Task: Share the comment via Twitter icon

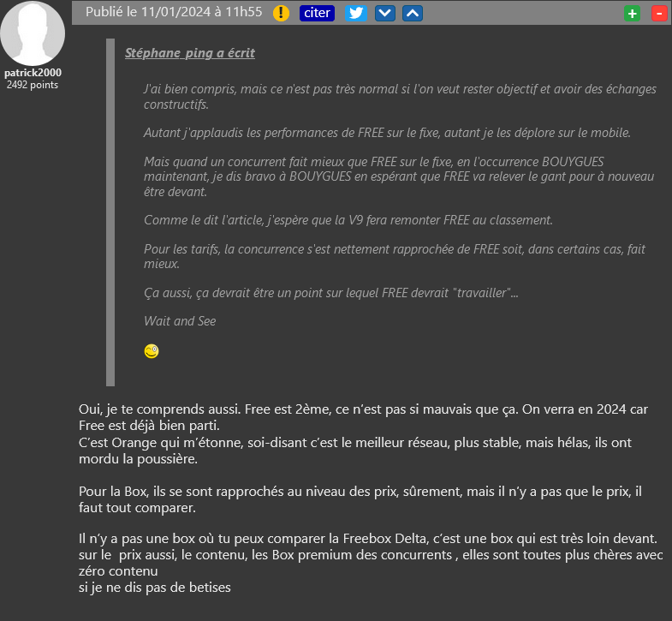Action: [356, 13]
